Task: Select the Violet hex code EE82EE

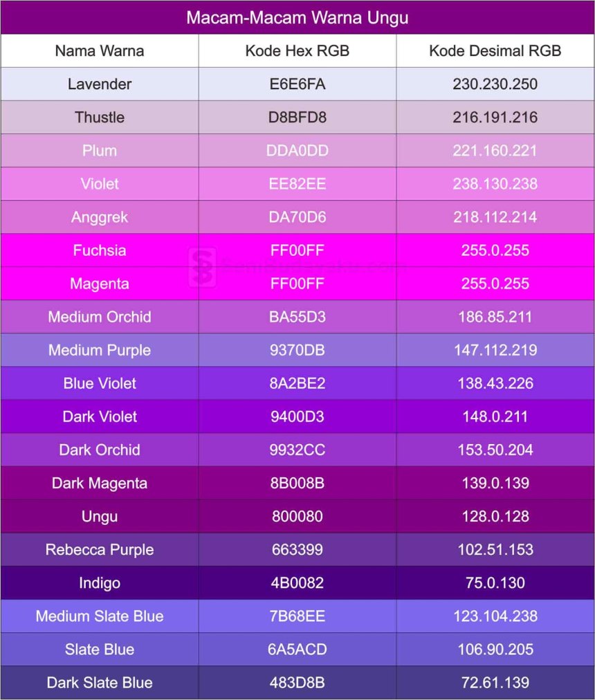Action: point(297,184)
